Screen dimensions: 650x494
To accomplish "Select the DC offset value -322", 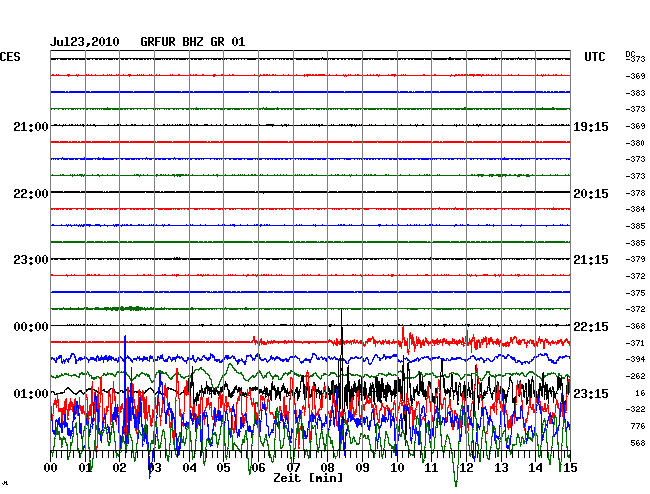I will coord(635,409).
